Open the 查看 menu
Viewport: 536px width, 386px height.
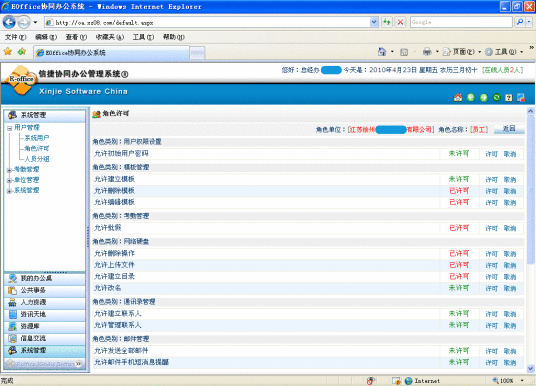(76, 37)
